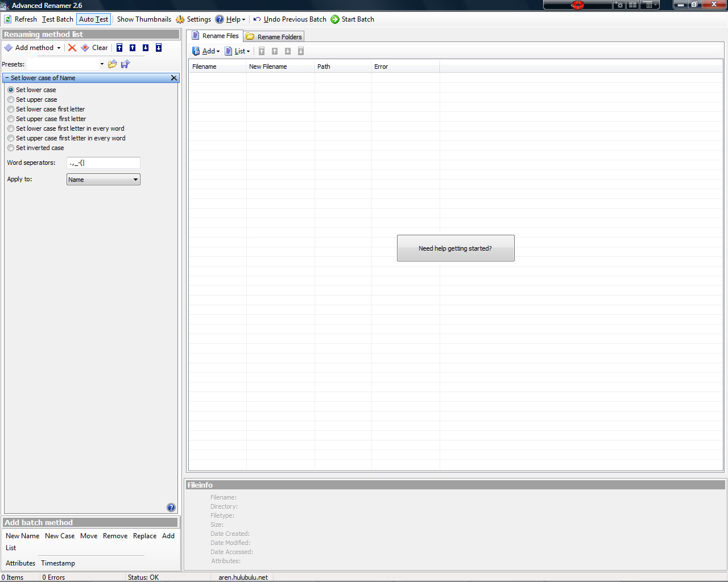This screenshot has height=582, width=728.
Task: Add a New Case batch method
Action: pyautogui.click(x=60, y=536)
